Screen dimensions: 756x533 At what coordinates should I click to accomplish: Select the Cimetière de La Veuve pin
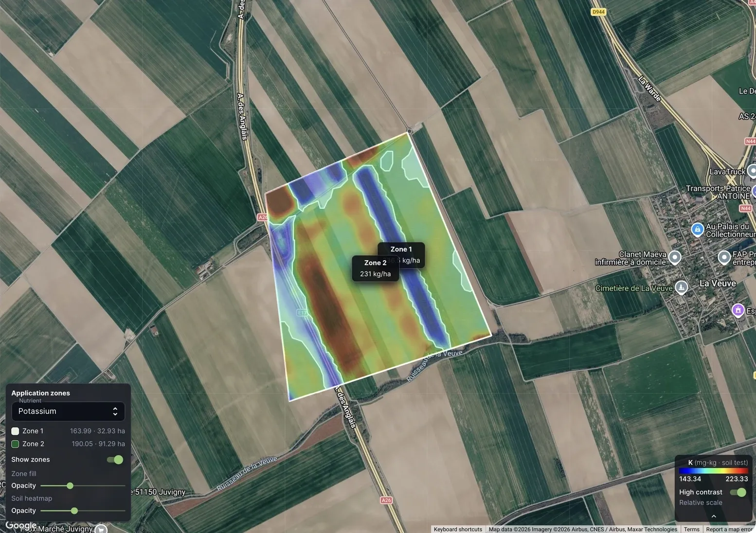tap(682, 287)
